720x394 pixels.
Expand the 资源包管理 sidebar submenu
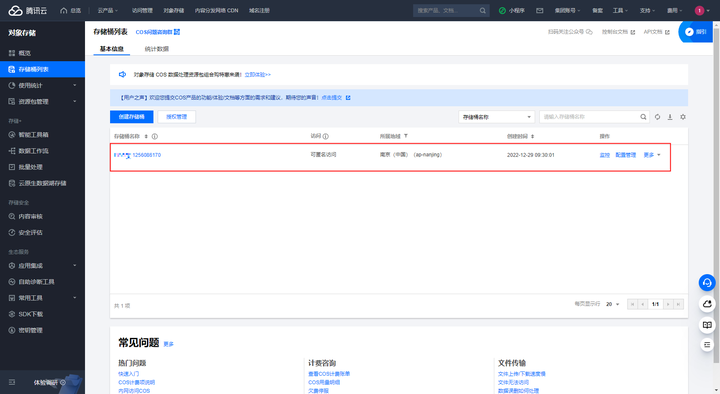point(42,101)
